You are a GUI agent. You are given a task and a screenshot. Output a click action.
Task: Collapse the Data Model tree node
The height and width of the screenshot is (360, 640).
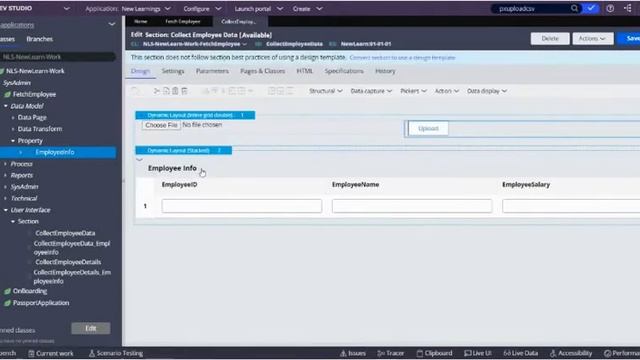6,106
